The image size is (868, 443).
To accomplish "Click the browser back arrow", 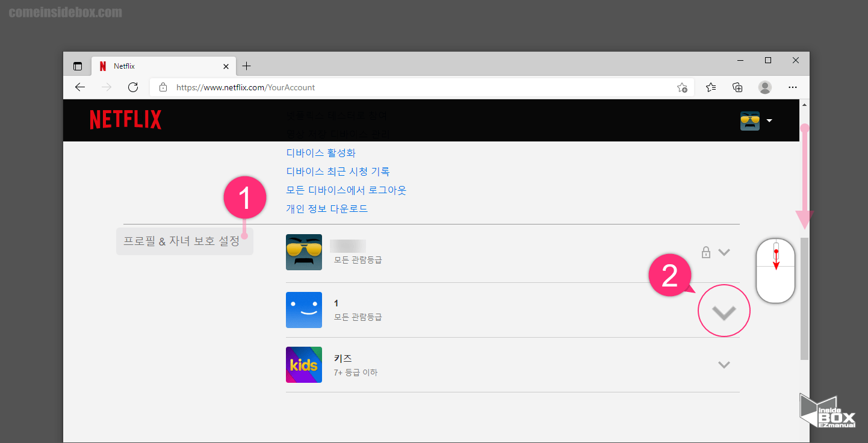I will click(x=80, y=87).
